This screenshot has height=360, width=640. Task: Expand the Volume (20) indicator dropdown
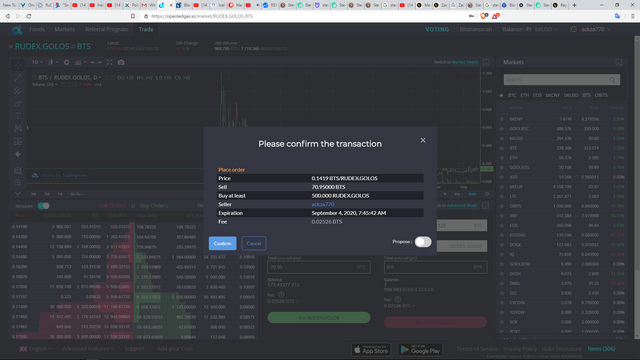point(56,84)
